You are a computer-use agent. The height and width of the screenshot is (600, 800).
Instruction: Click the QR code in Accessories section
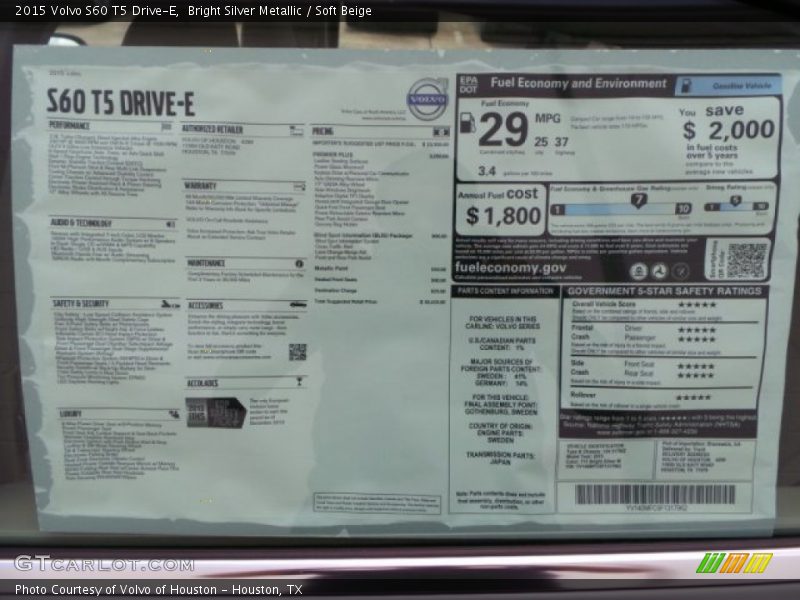[x=297, y=352]
